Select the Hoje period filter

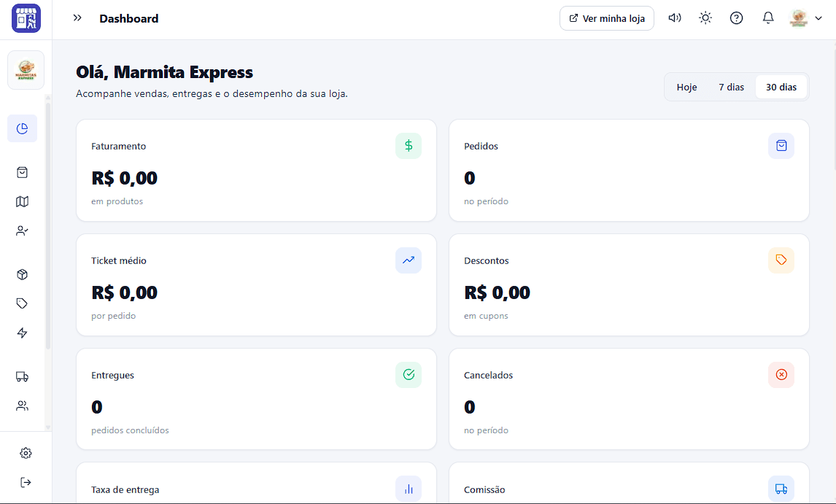686,87
